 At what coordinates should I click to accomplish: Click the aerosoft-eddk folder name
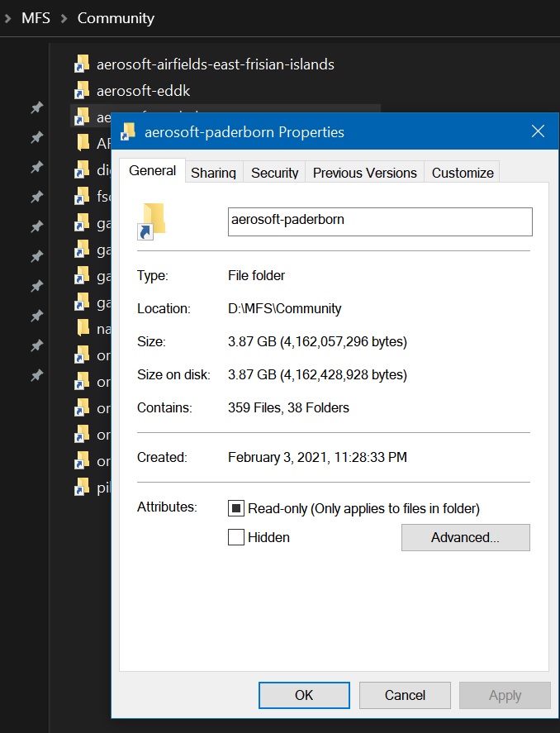[x=144, y=91]
